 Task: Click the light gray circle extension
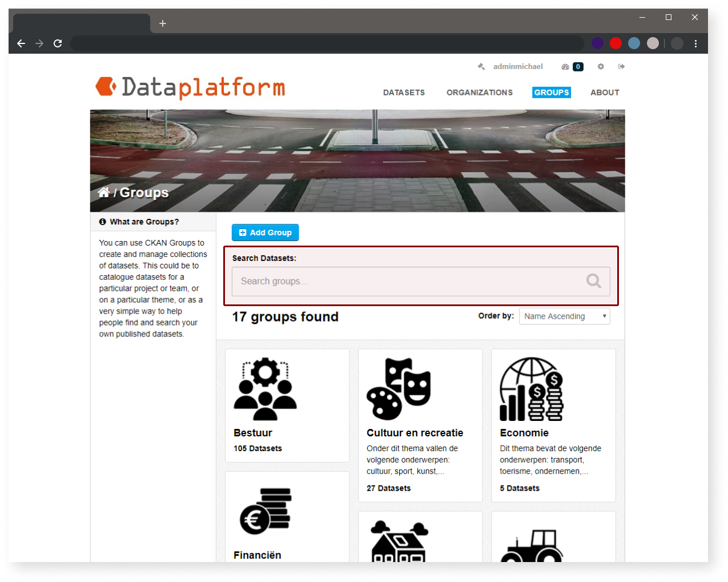coord(653,43)
